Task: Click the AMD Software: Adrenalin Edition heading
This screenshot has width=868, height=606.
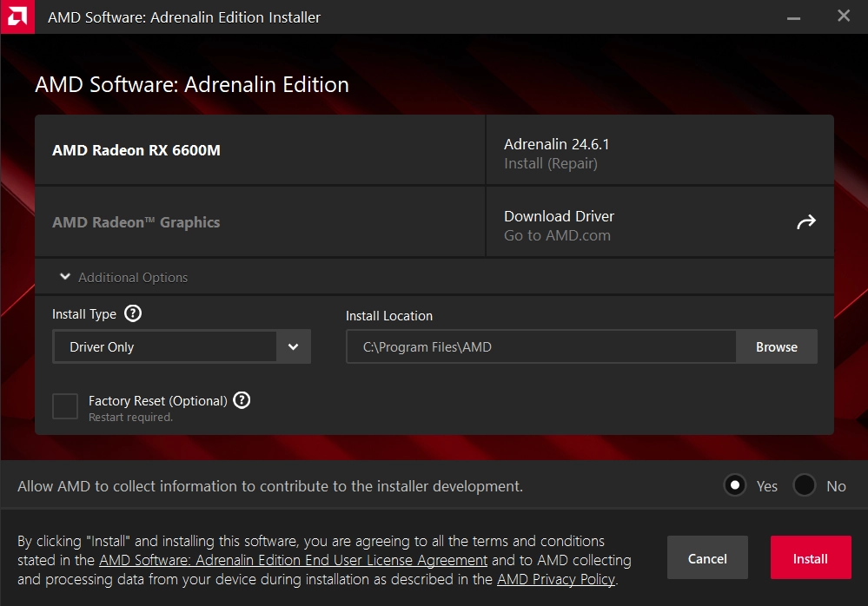Action: 192,84
